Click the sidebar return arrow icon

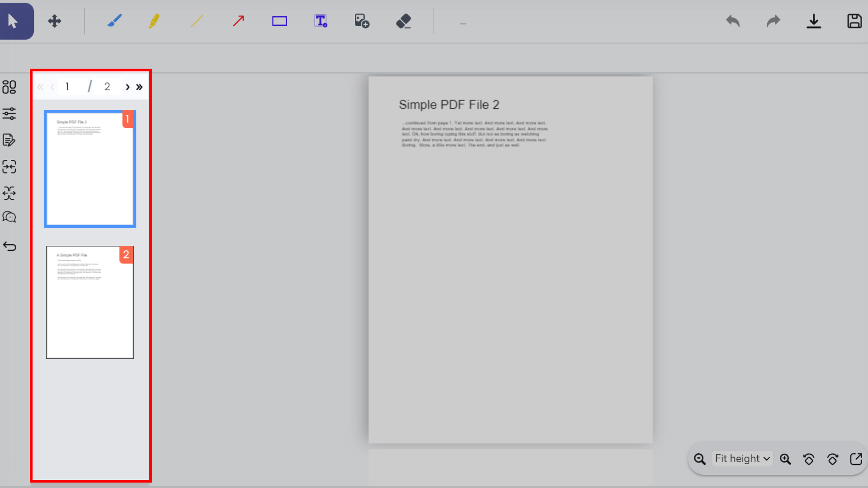(x=9, y=246)
